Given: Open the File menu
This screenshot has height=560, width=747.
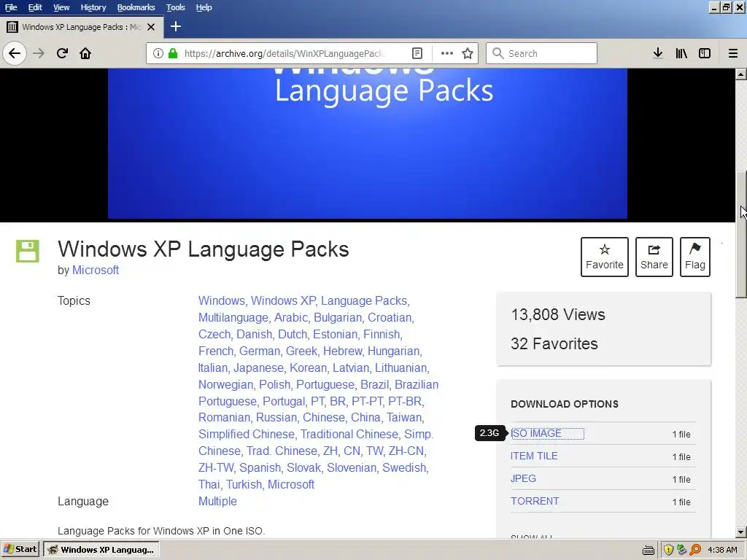Looking at the screenshot, I should coord(11,7).
